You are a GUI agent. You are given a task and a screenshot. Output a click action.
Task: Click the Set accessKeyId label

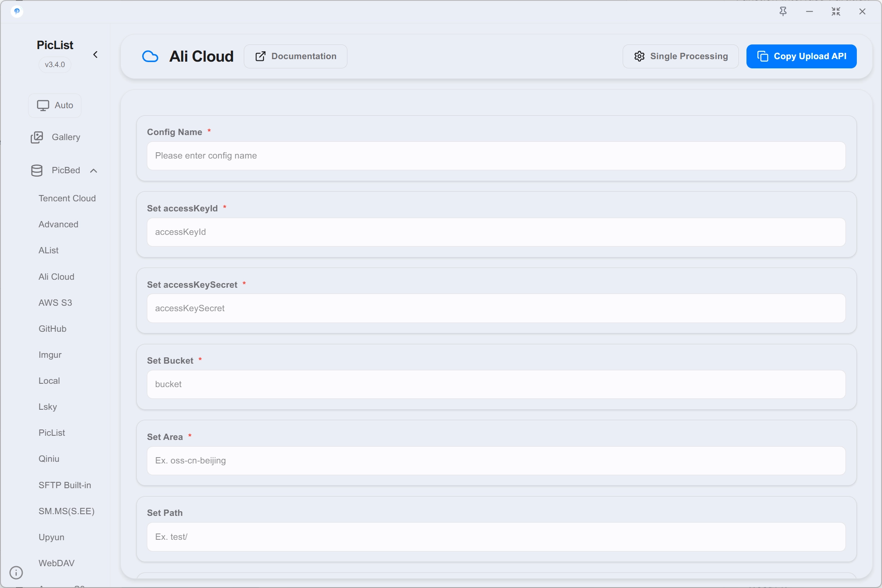click(x=182, y=208)
